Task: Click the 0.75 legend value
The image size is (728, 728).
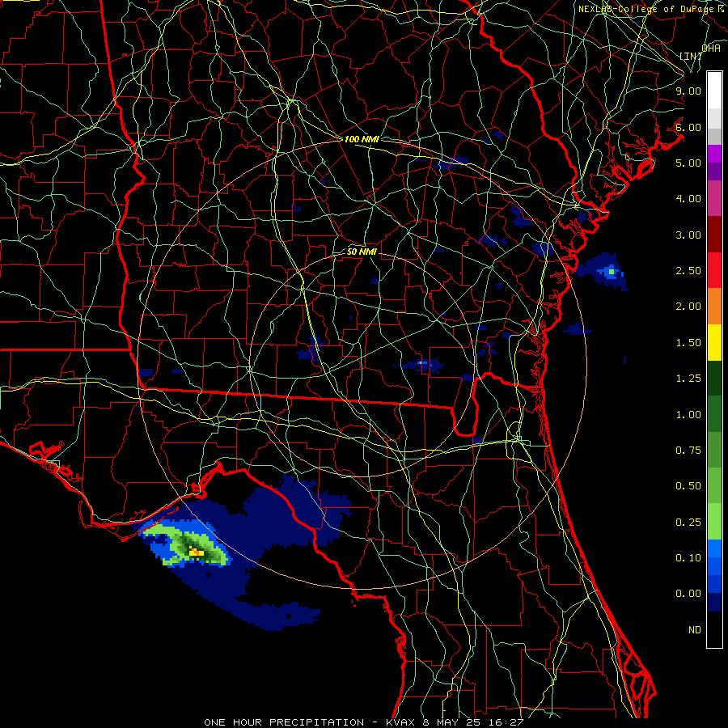Action: (x=688, y=451)
